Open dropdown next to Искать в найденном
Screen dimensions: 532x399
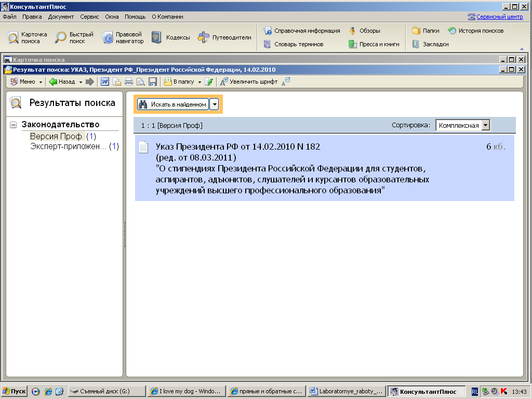pos(215,104)
